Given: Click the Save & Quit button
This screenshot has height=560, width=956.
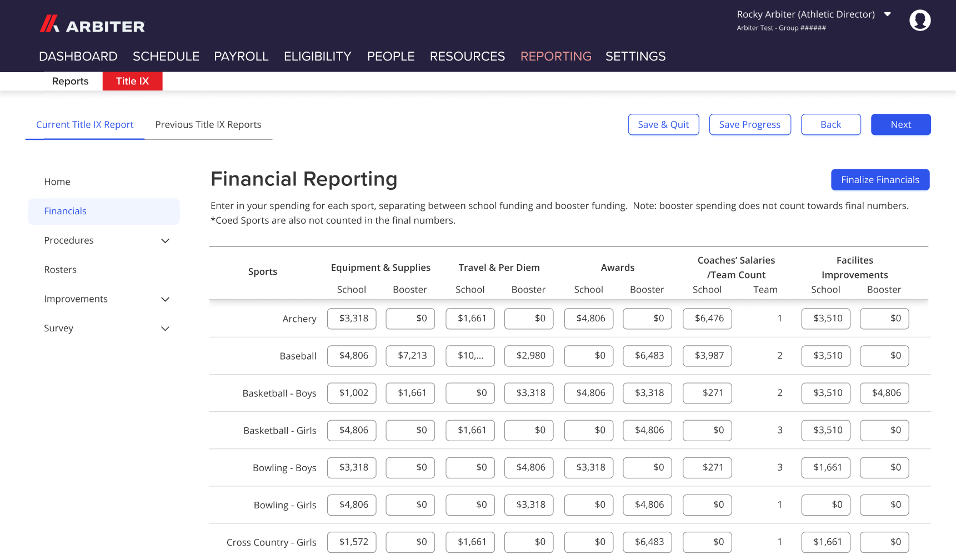Looking at the screenshot, I should click(663, 124).
